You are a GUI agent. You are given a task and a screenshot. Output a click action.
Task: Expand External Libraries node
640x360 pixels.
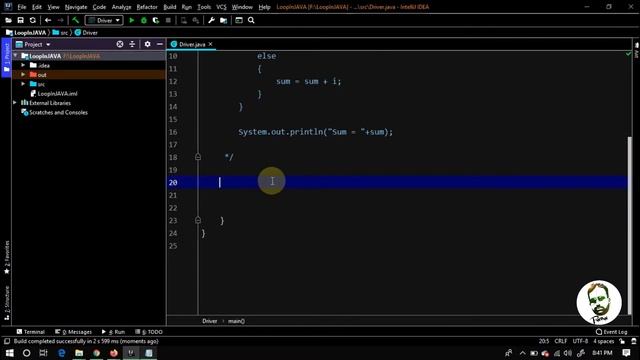tap(16, 103)
